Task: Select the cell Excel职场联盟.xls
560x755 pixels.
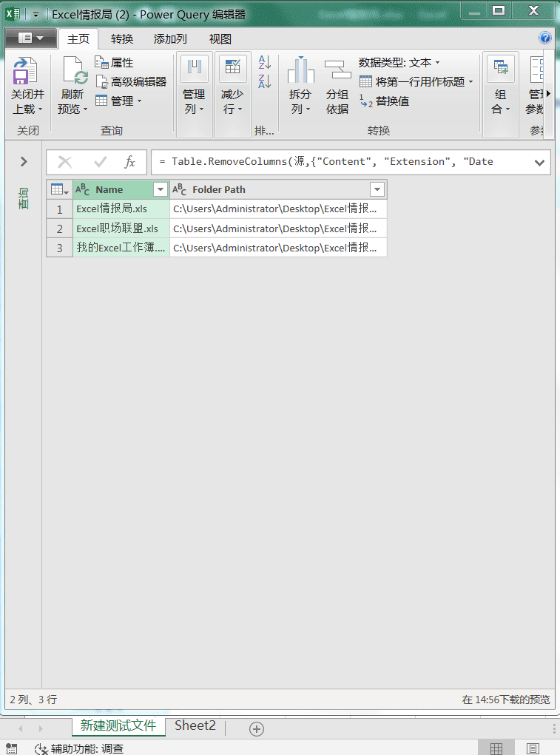Action: 121,228
